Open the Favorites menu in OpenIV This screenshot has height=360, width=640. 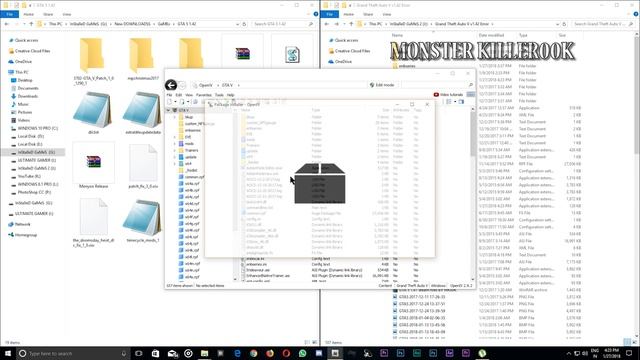(x=204, y=95)
